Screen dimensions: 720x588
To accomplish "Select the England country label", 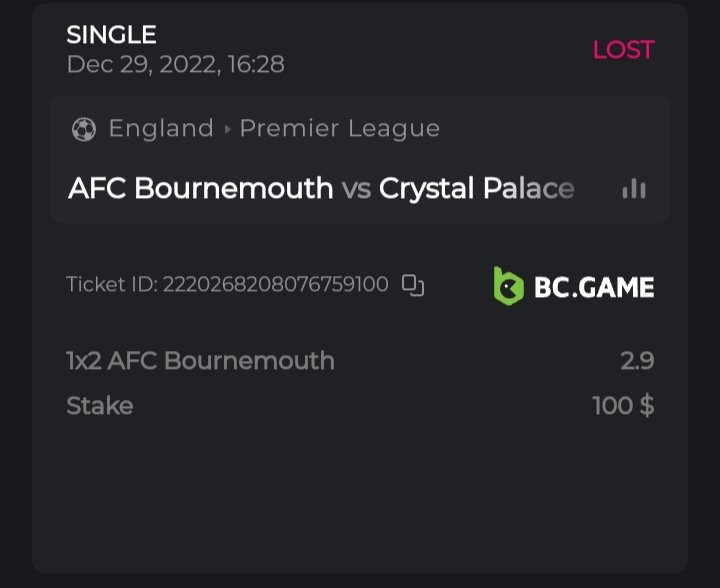I will click(161, 129).
